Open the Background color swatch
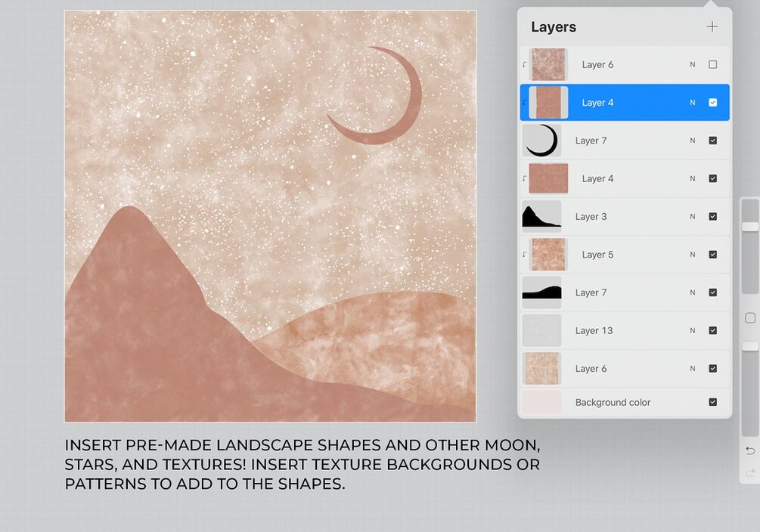The image size is (760, 532). (x=541, y=402)
